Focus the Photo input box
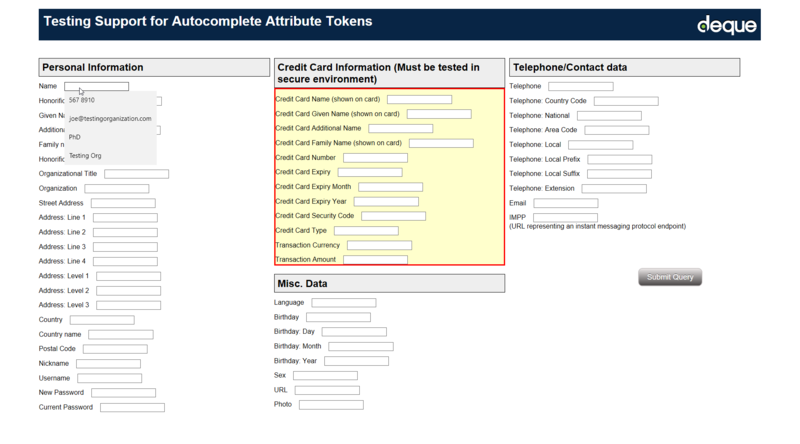800x444 pixels. [331, 405]
